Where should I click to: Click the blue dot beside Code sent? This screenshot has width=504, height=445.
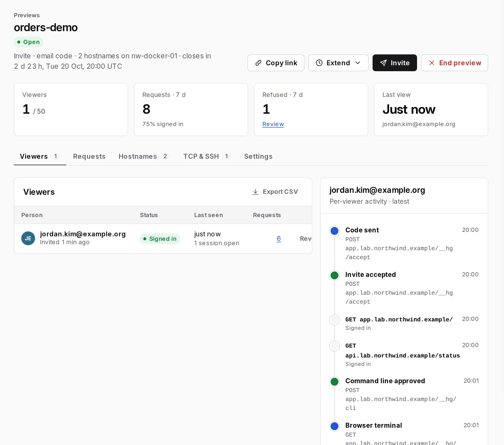335,231
